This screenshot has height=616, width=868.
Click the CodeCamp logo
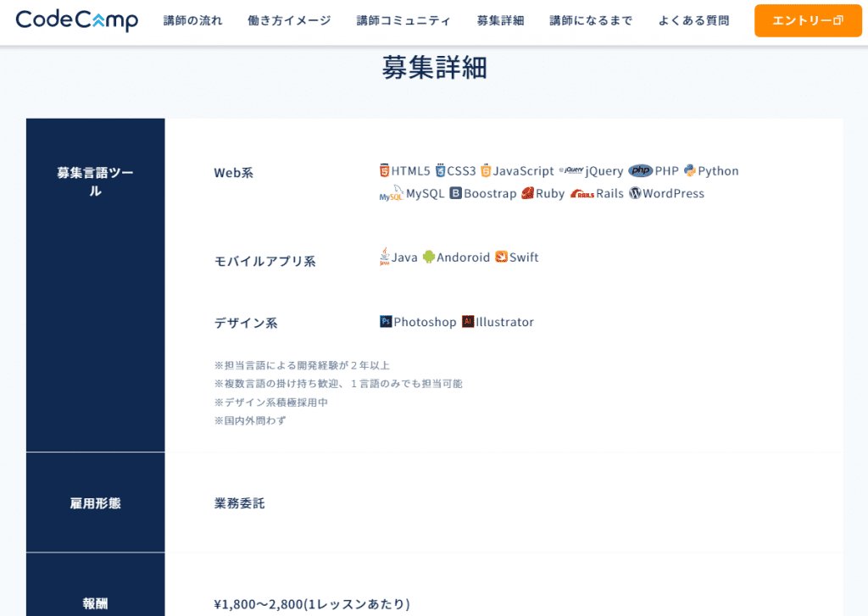click(x=76, y=20)
